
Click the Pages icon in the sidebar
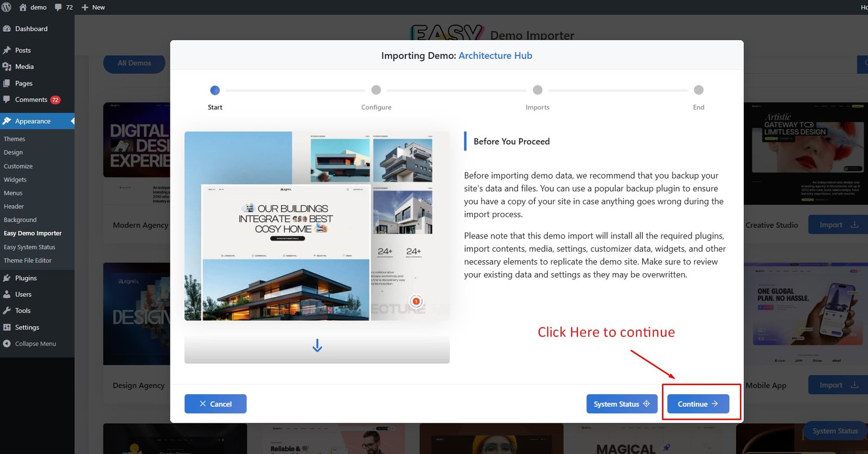tap(7, 83)
